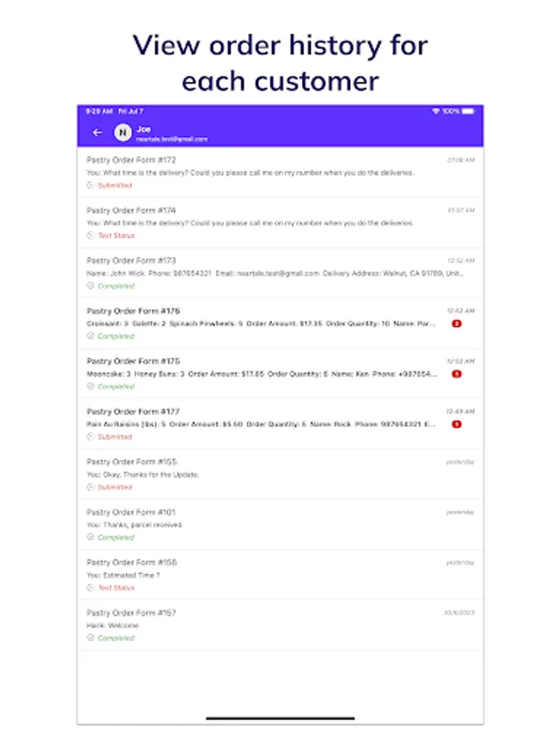The height and width of the screenshot is (747, 560).
Task: Select the Mooncake order summary on #175
Action: tap(261, 374)
